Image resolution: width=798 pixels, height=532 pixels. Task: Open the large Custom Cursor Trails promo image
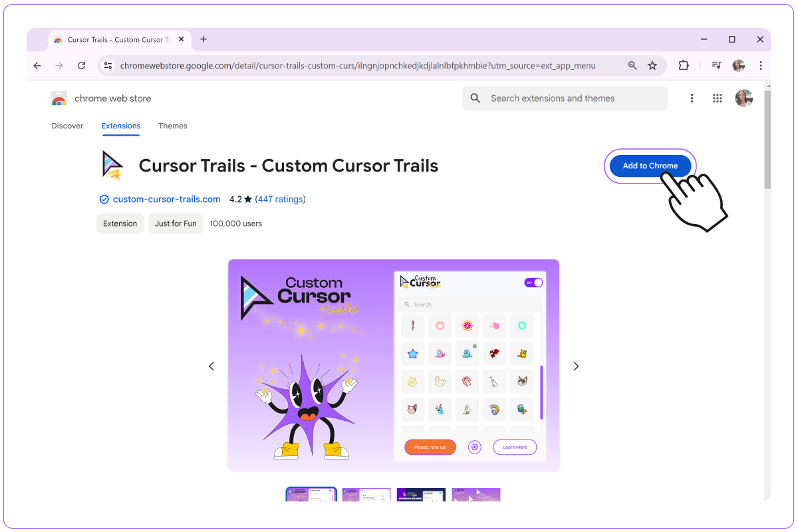coord(394,366)
